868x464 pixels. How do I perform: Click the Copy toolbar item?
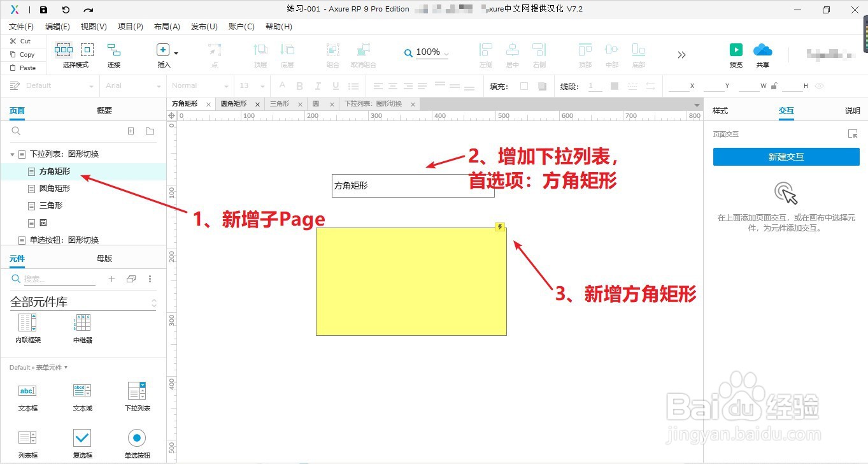pyautogui.click(x=22, y=54)
